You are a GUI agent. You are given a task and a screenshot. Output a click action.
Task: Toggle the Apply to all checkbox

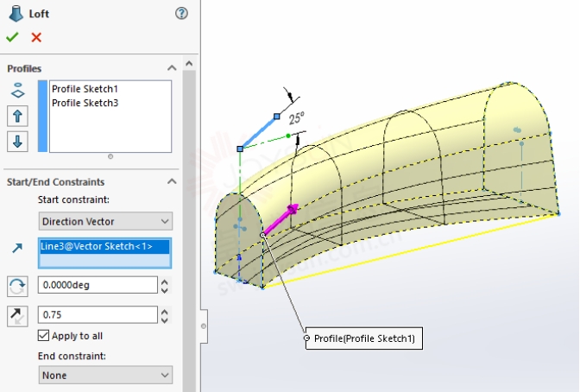[x=43, y=335]
